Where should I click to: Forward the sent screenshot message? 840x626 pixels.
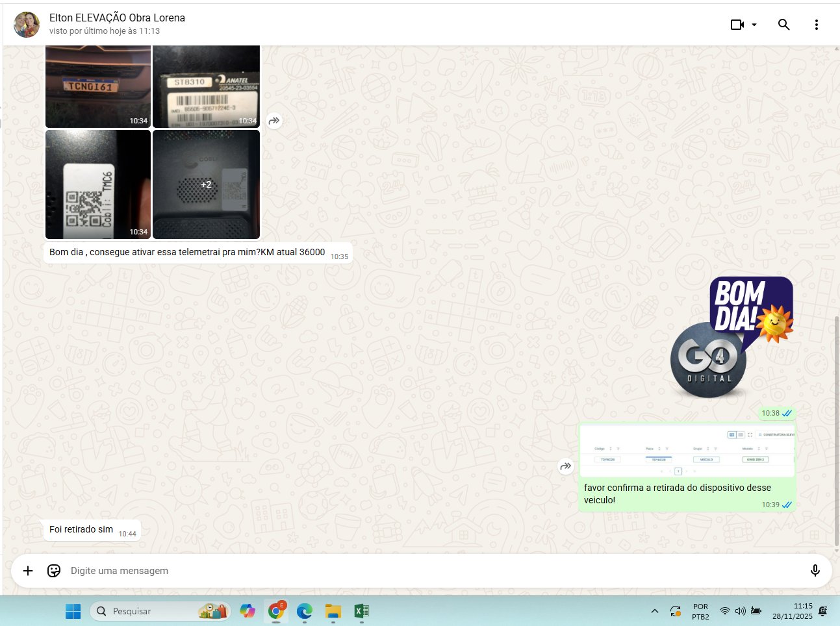click(x=566, y=466)
